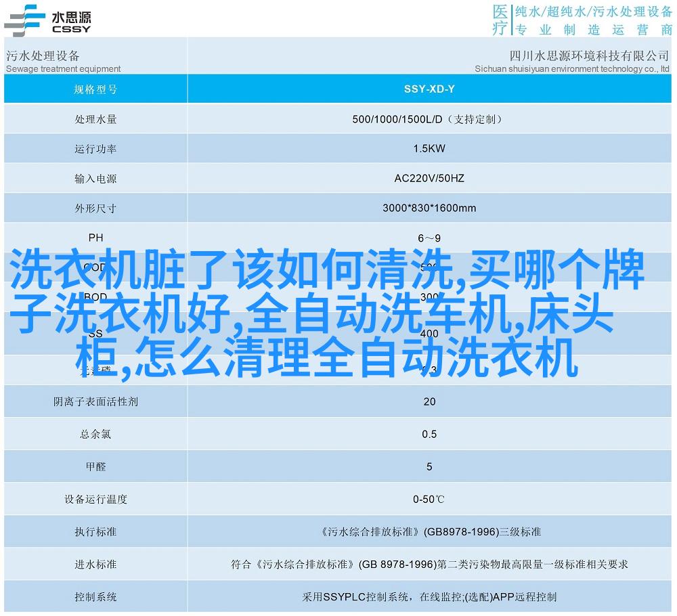
Task: Click the 500/1000/1500L/D capacity value
Action: click(x=428, y=119)
